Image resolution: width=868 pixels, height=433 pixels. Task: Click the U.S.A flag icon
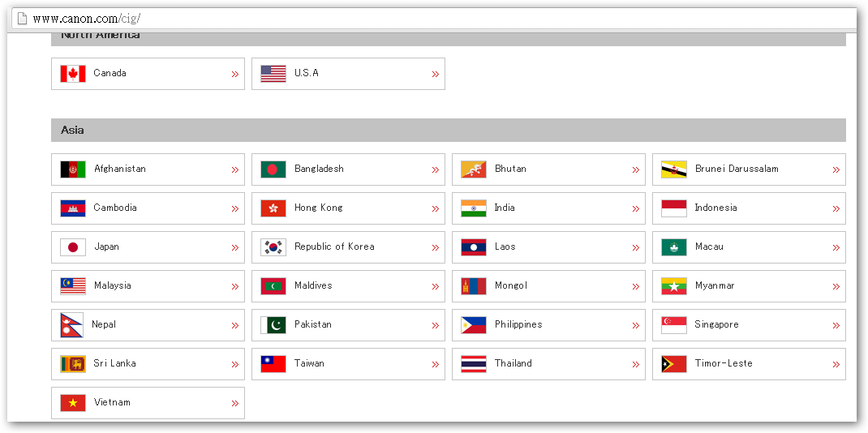tap(273, 74)
